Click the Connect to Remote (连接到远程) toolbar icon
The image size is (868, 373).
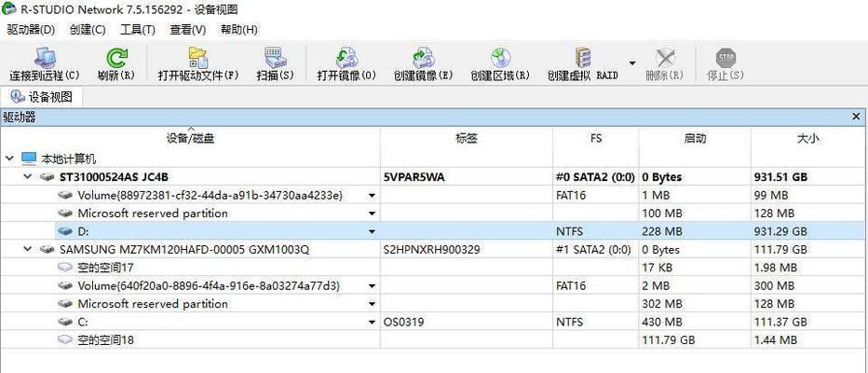point(46,58)
